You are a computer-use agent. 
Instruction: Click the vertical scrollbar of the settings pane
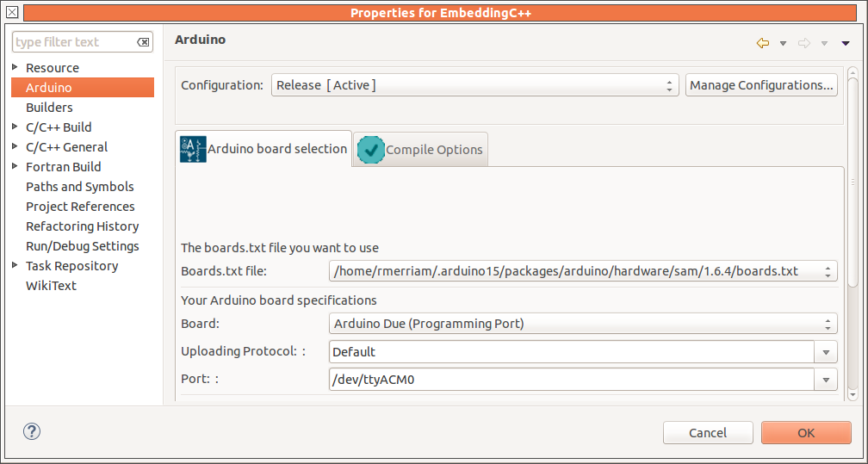pyautogui.click(x=852, y=181)
